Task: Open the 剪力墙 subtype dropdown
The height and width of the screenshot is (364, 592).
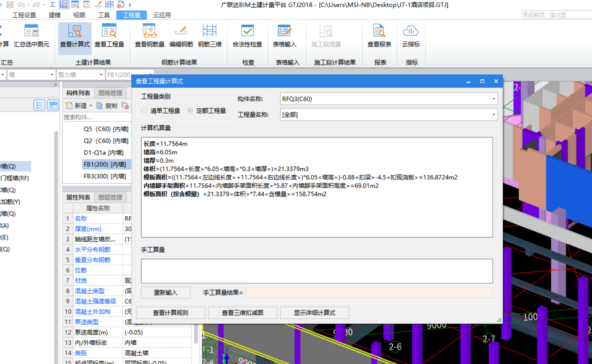Action: click(101, 74)
